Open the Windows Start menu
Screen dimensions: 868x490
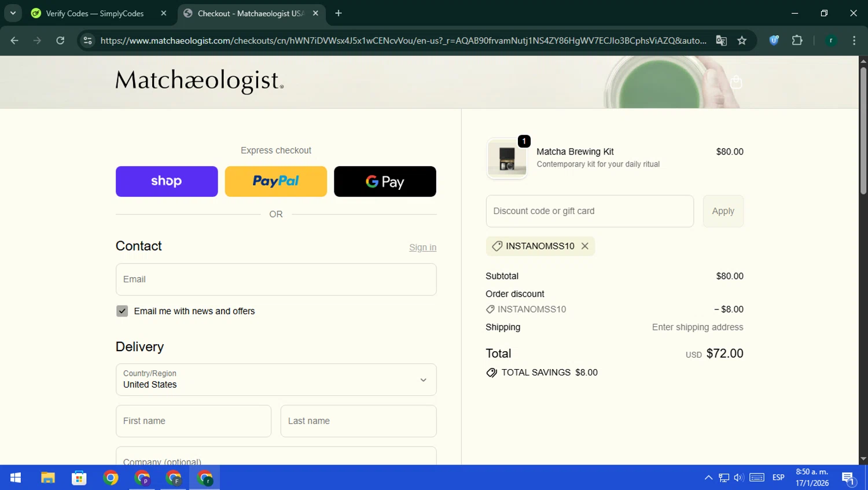coord(16,478)
